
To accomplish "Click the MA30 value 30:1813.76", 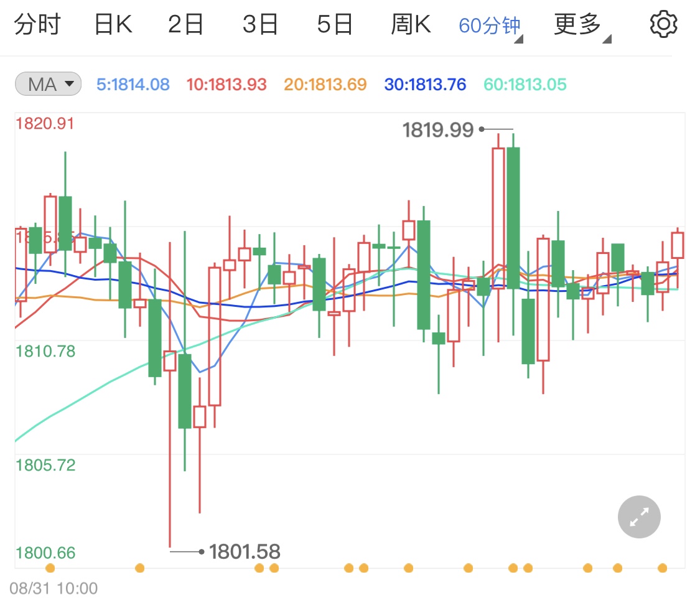I will (x=425, y=85).
